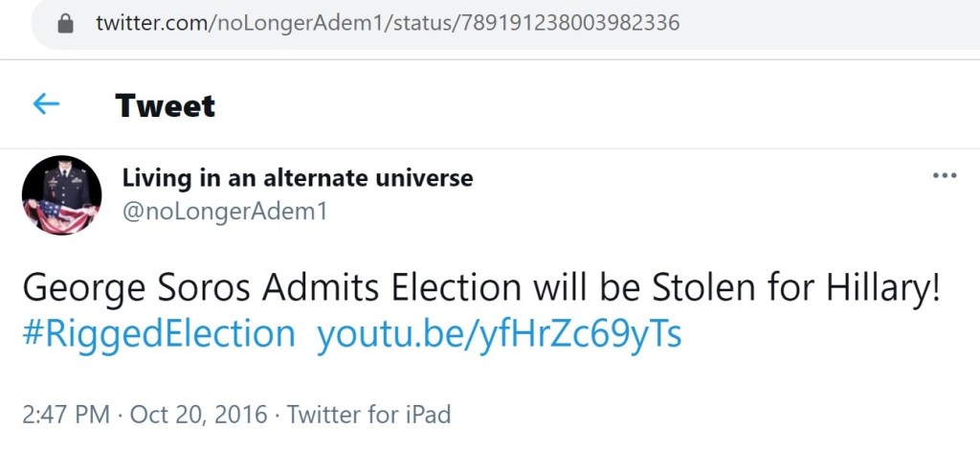Click the padlock site security icon
This screenshot has width=980, height=451.
(66, 23)
